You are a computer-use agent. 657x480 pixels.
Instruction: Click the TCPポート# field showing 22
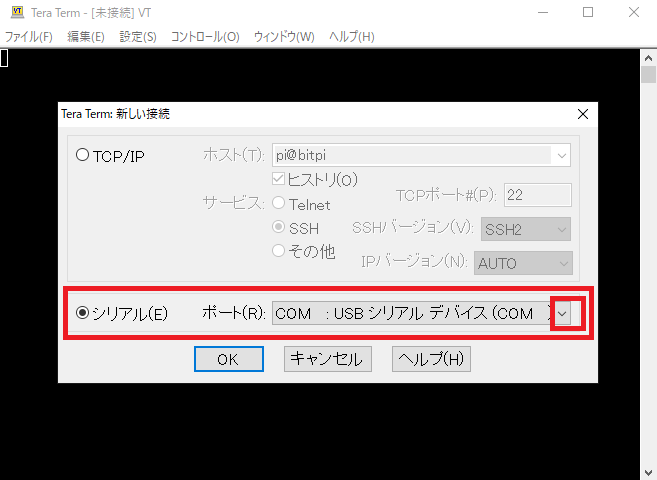[x=538, y=195]
